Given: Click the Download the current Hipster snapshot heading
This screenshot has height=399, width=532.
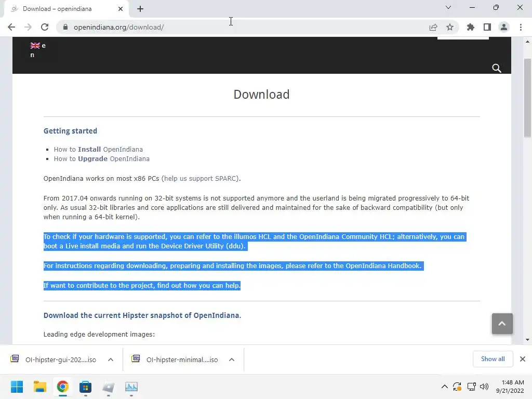Looking at the screenshot, I should pos(142,315).
